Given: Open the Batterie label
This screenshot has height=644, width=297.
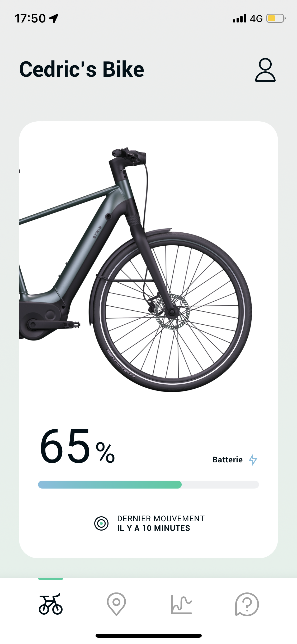Looking at the screenshot, I should coord(228,459).
